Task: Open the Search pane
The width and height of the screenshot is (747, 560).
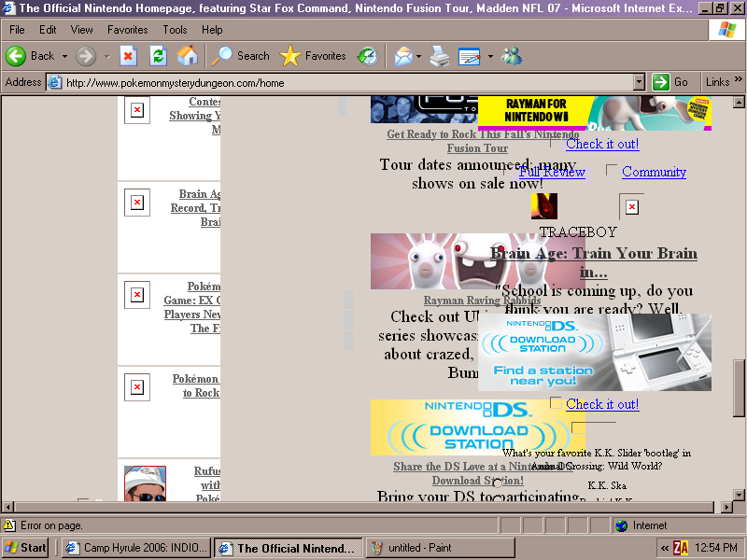Action: 241,56
